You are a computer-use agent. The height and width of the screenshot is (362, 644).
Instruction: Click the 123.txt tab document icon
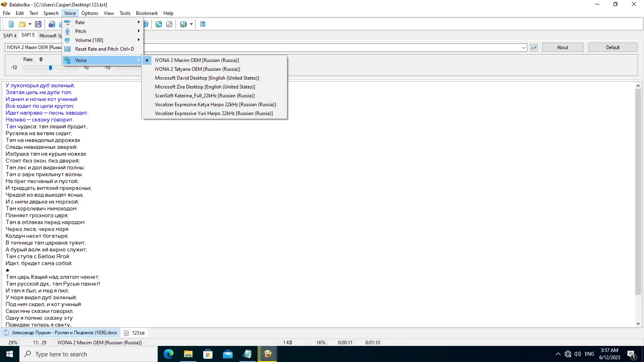click(126, 333)
